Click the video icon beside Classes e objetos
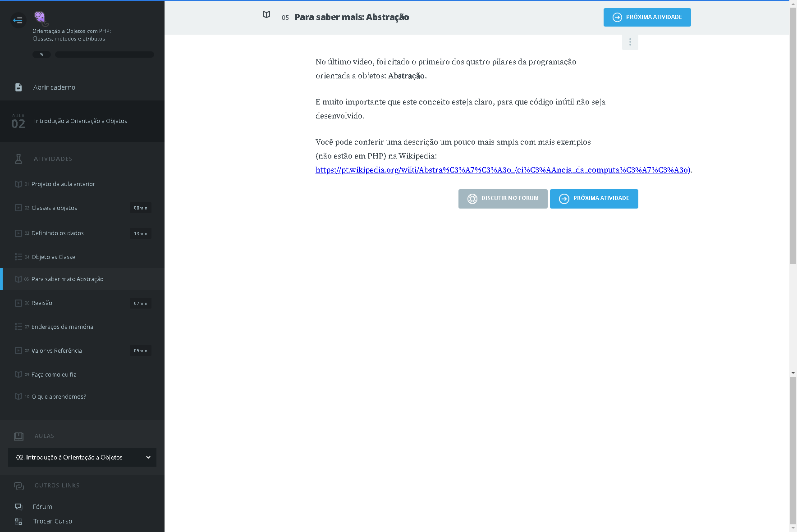 [18, 208]
